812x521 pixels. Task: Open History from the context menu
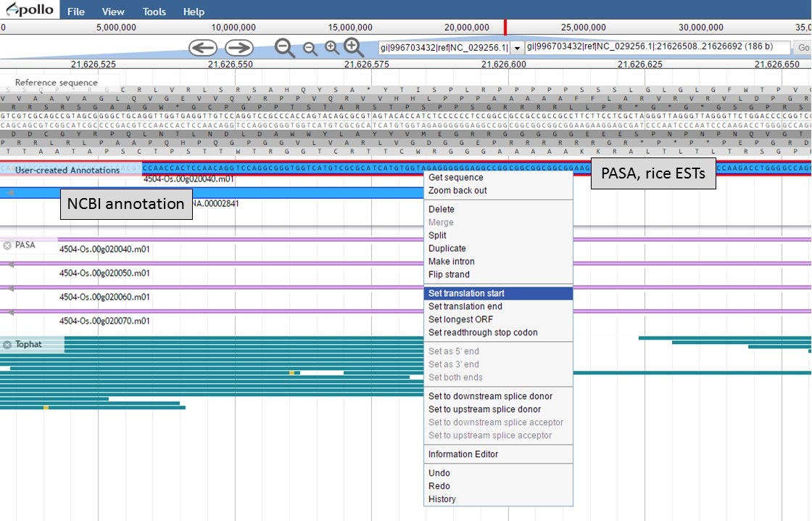(x=498, y=499)
